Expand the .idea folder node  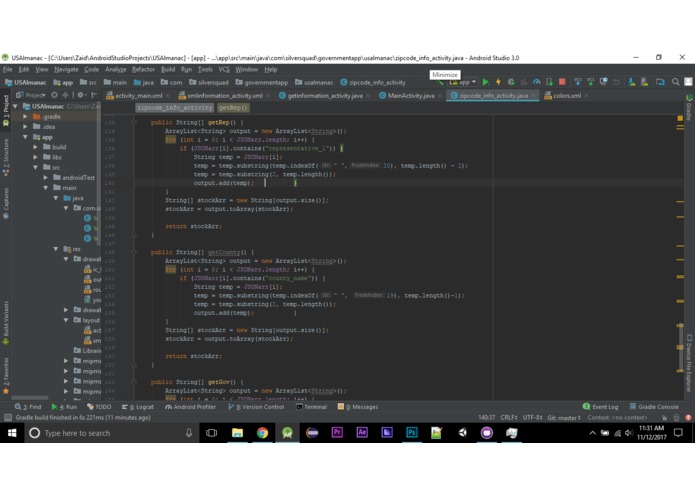pyautogui.click(x=25, y=127)
